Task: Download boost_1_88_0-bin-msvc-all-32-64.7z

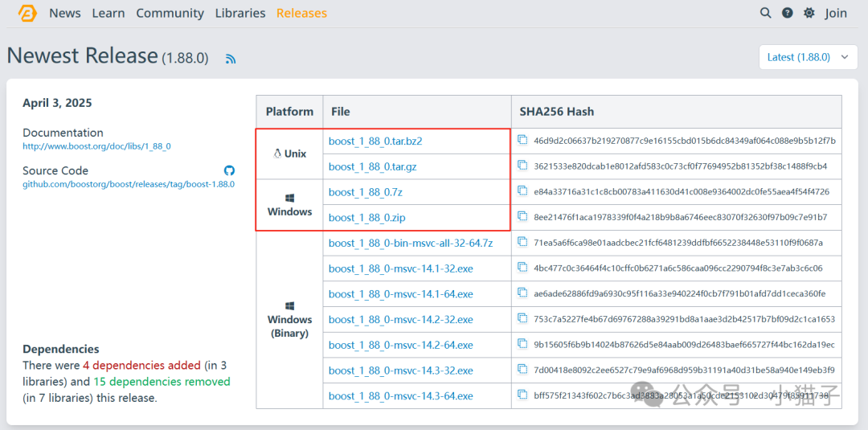Action: 411,243
